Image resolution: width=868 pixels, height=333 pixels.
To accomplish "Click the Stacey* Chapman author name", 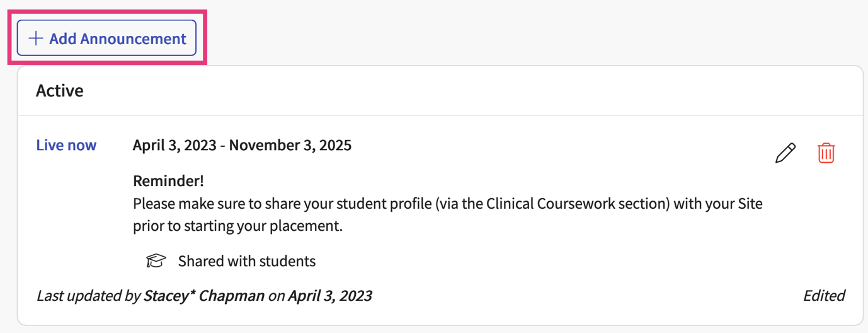I will click(204, 296).
